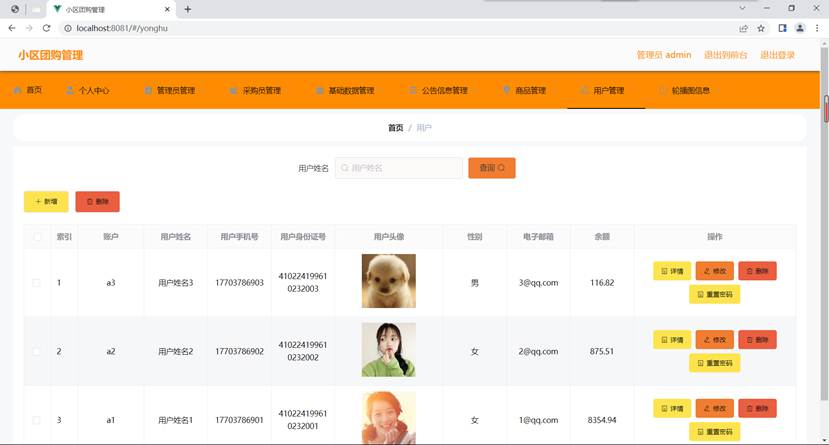The height and width of the screenshot is (445, 829).
Task: Check the row checkbox for a3
Action: [x=36, y=283]
